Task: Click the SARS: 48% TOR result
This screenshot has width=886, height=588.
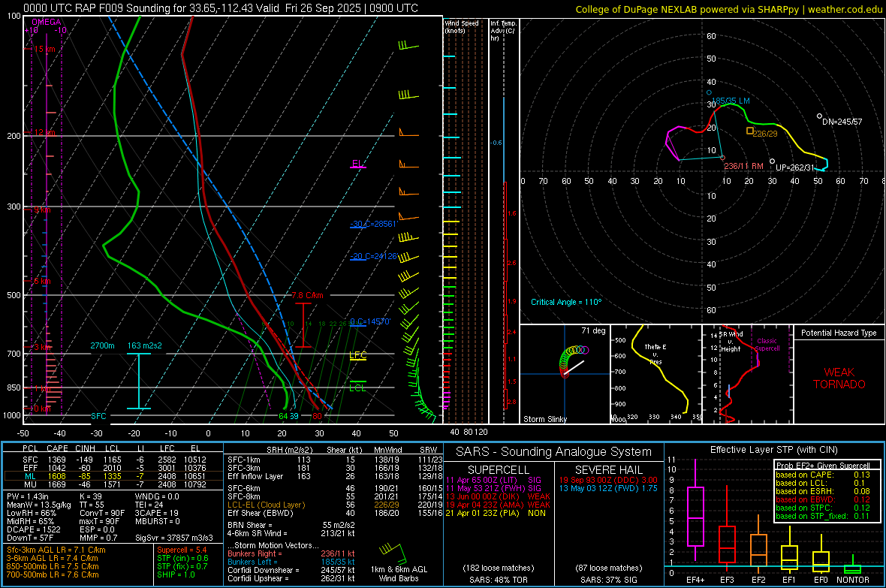Action: coord(499,580)
